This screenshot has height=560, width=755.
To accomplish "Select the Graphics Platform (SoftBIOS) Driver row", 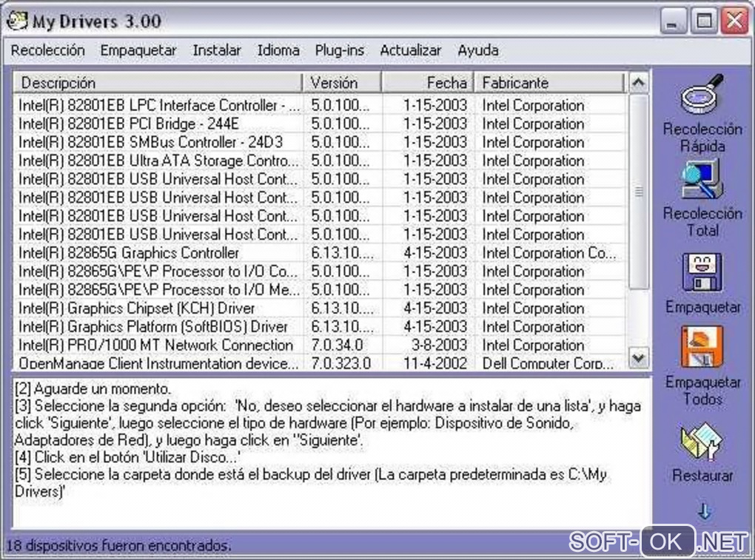I will tap(321, 327).
